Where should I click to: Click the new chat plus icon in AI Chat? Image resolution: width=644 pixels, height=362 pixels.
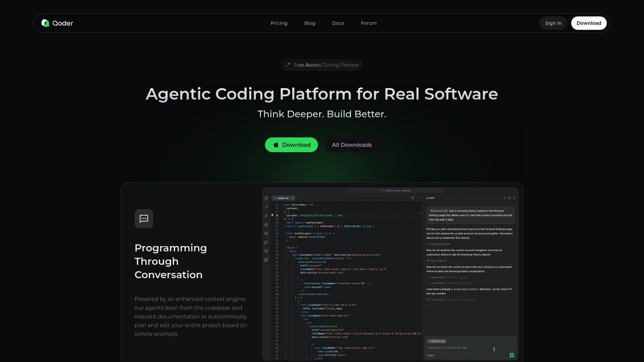[504, 198]
